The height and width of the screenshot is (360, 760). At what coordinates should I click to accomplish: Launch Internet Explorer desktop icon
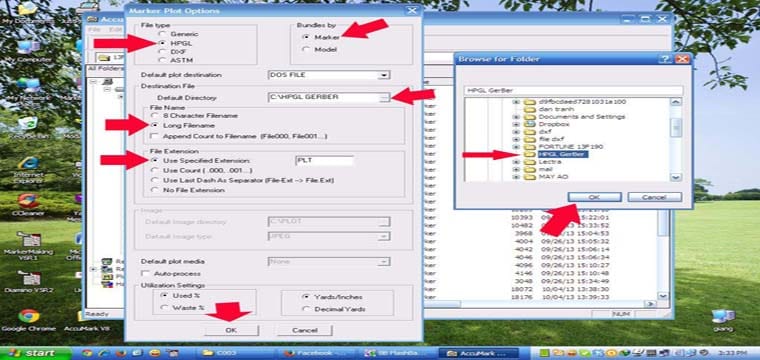click(x=28, y=170)
